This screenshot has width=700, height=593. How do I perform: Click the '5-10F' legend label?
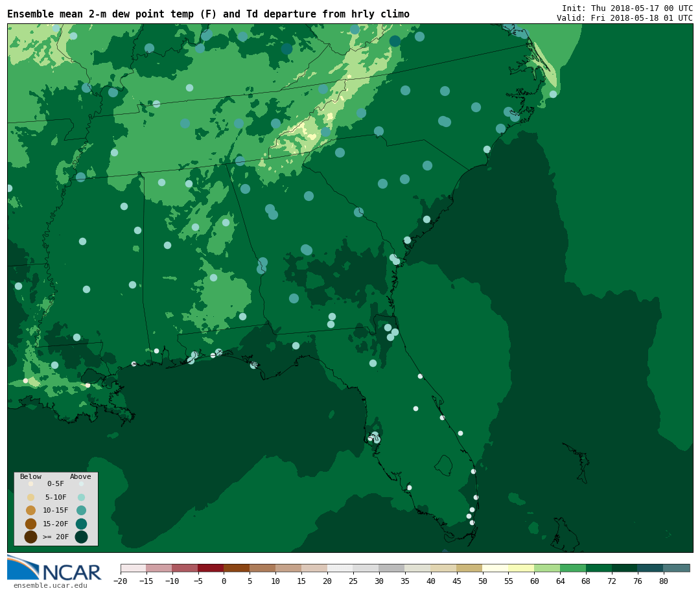pyautogui.click(x=56, y=497)
